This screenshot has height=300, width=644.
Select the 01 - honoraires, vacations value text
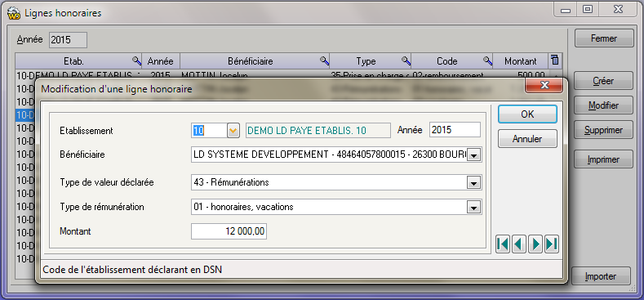click(x=243, y=207)
